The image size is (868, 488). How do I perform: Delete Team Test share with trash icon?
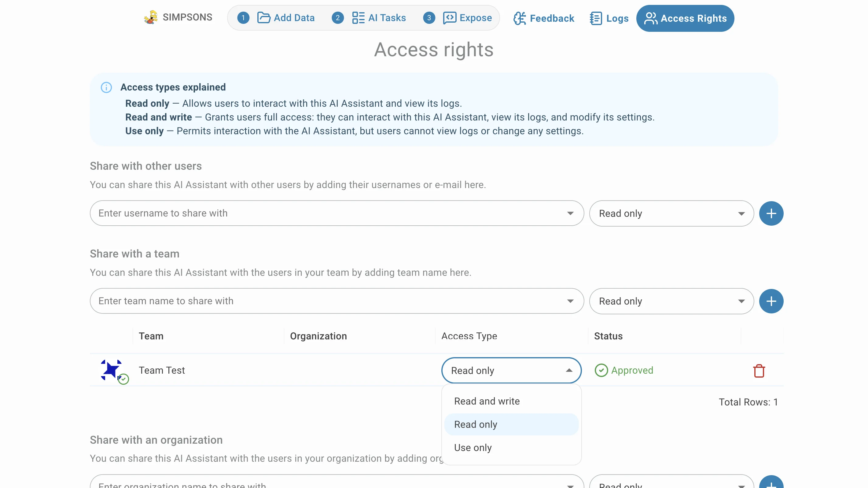[x=759, y=371]
